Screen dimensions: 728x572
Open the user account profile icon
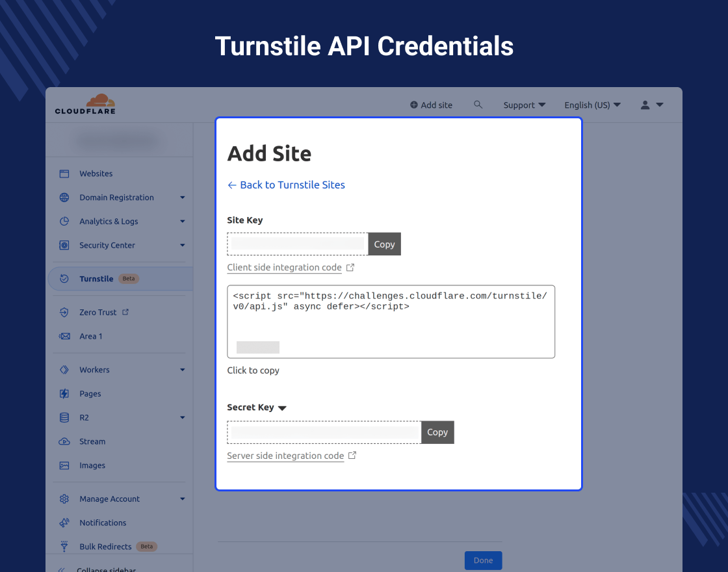coord(645,105)
